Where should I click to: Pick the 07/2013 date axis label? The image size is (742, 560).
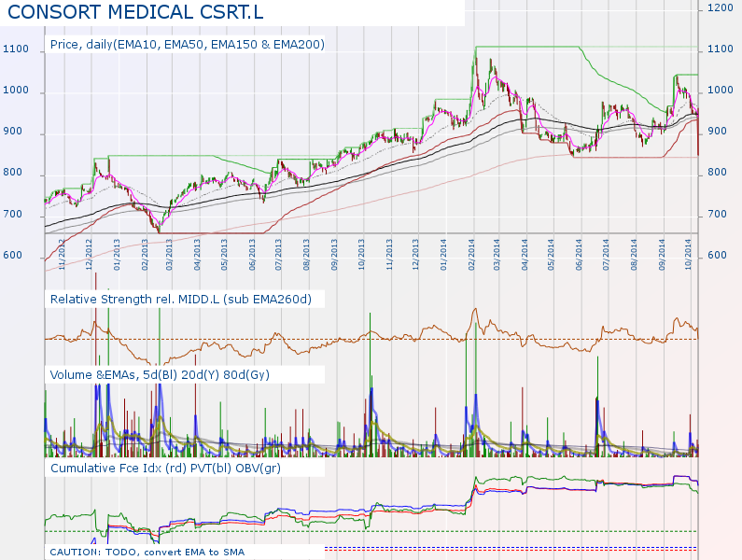point(279,254)
